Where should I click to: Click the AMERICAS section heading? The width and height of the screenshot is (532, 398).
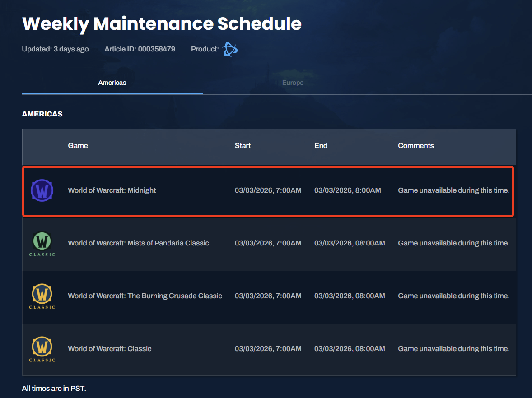coord(42,114)
